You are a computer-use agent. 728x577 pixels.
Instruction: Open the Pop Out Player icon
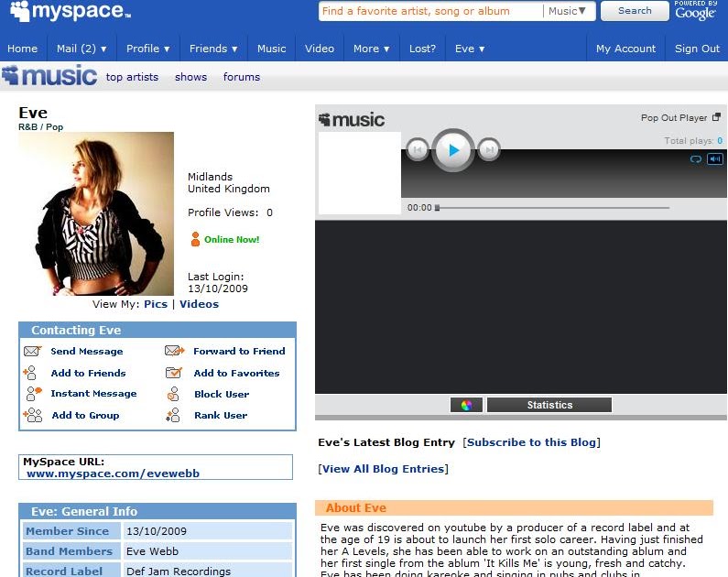coord(716,117)
